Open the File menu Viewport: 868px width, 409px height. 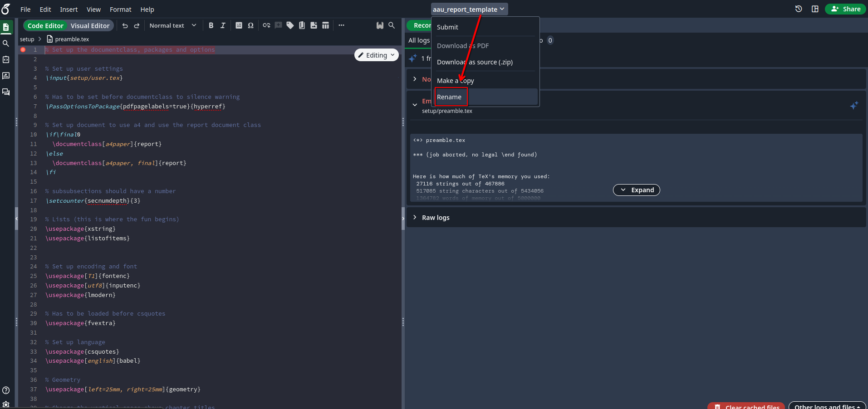[25, 9]
